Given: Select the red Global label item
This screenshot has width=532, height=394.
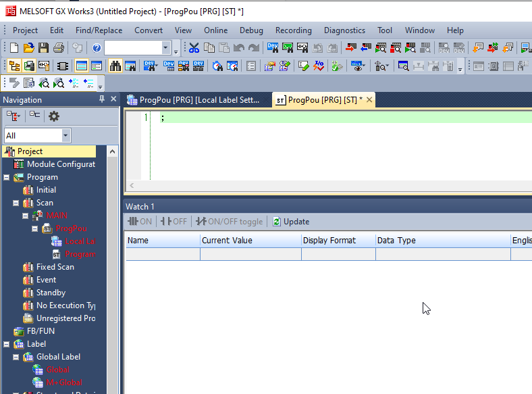Looking at the screenshot, I should [x=51, y=370].
